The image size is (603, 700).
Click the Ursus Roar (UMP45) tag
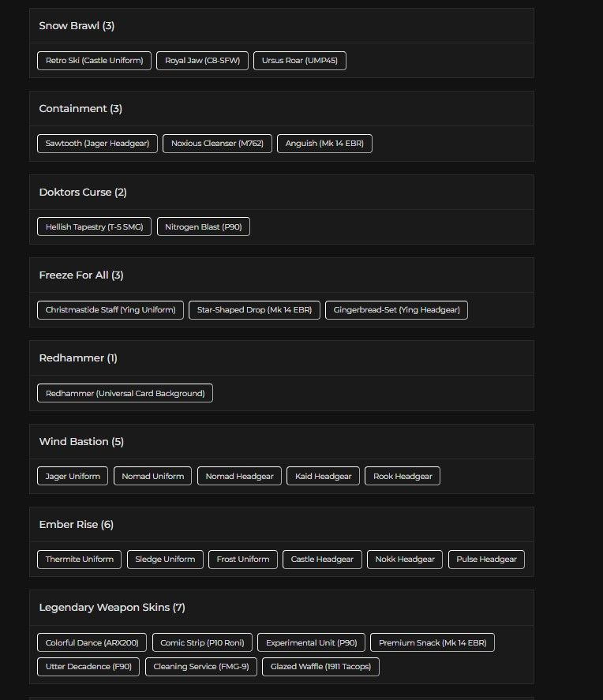[299, 61]
